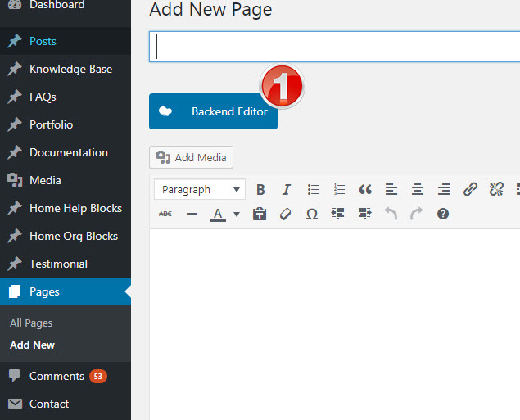The image size is (520, 420).
Task: Go to Comments in the sidebar
Action: (x=57, y=376)
